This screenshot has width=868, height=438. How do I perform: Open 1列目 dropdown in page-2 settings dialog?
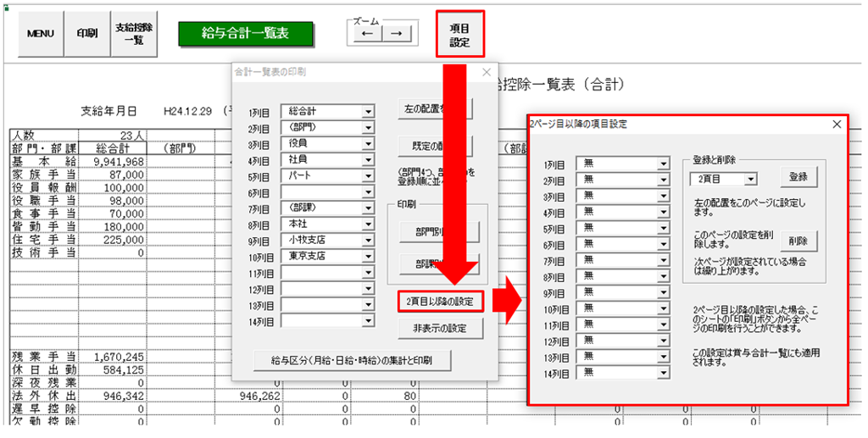tap(664, 163)
